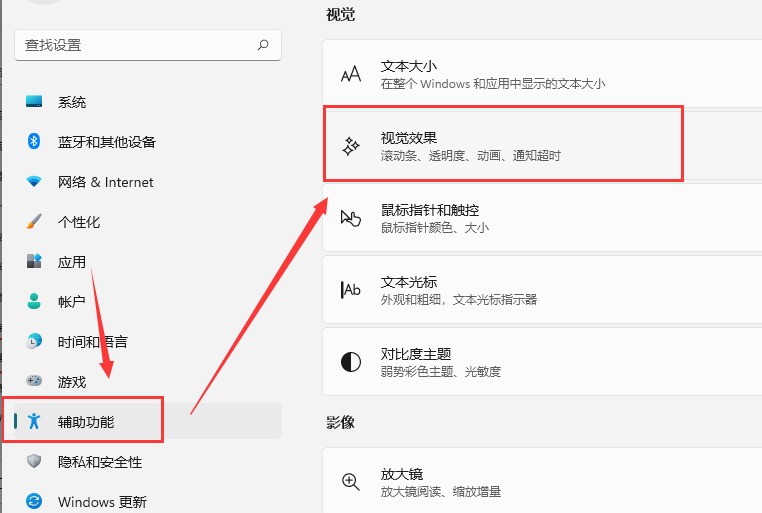Click the Windows 更新 sync icon
Viewport: 762px width, 513px height.
click(34, 501)
